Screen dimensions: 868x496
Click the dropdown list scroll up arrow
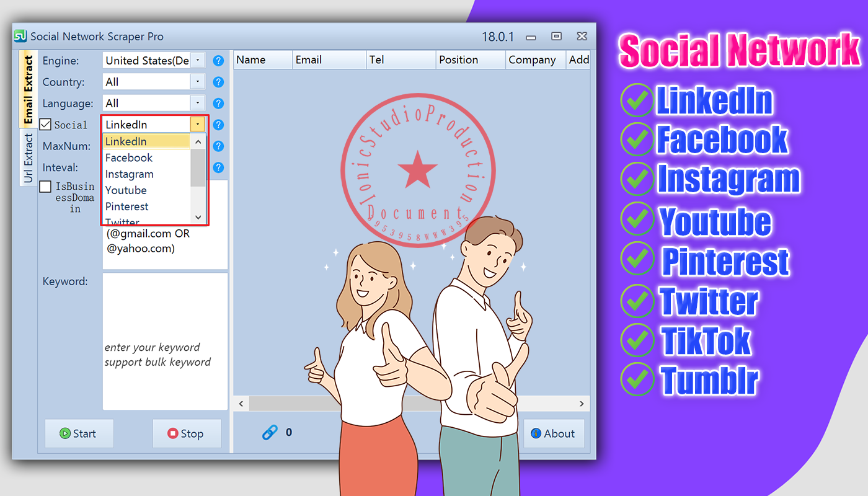point(198,142)
